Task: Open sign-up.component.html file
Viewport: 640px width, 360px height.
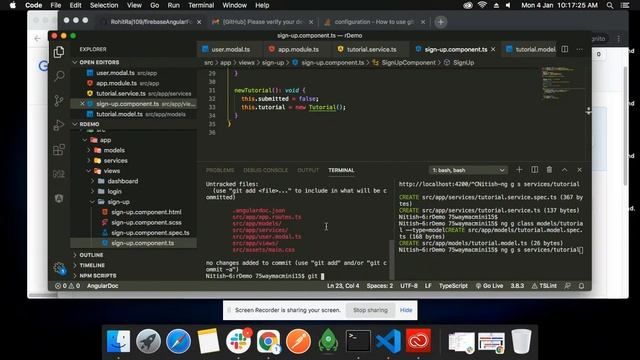Action: (x=146, y=212)
